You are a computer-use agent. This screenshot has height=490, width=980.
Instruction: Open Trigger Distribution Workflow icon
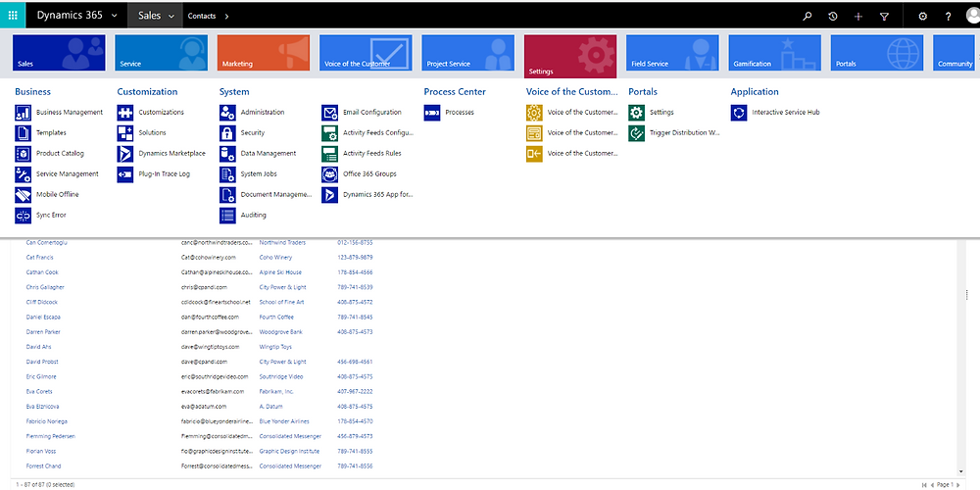point(636,133)
